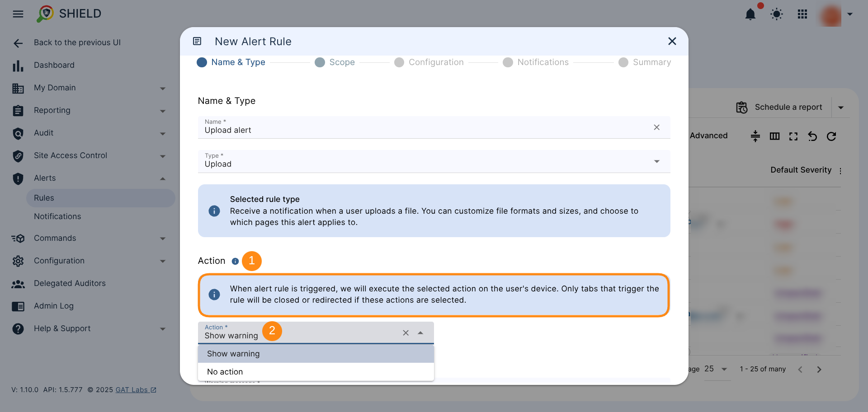Go to the previous page
This screenshot has width=868, height=412.
coord(800,370)
